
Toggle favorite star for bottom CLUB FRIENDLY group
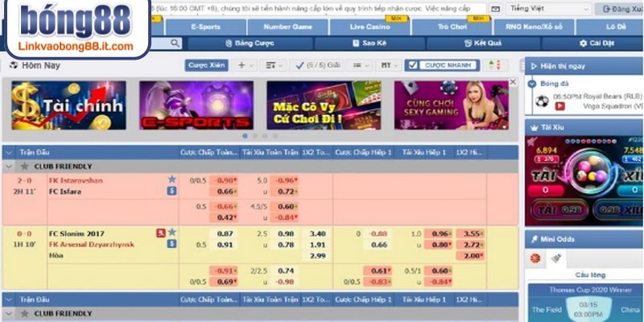25,313
